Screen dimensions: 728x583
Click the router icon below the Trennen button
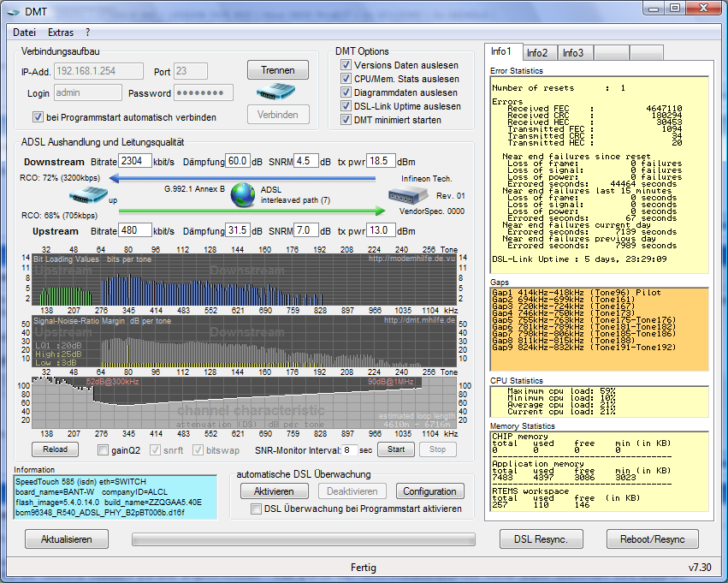click(276, 91)
